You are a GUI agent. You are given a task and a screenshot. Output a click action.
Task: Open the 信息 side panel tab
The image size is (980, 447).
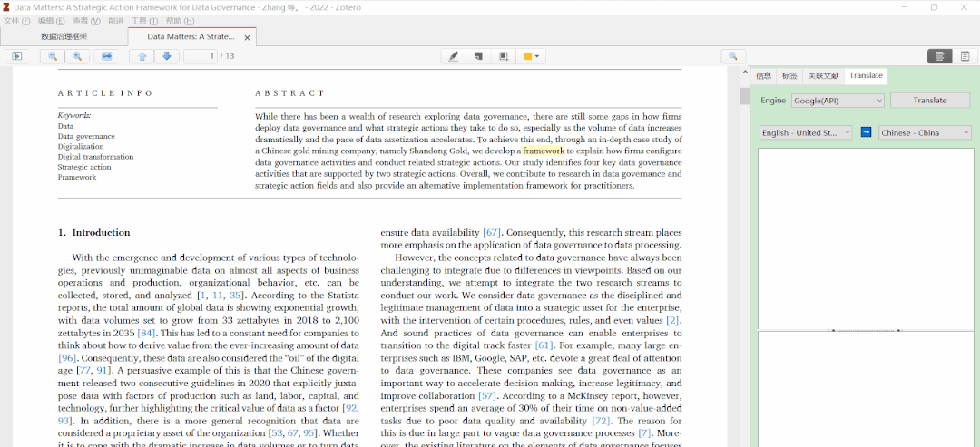click(x=764, y=75)
